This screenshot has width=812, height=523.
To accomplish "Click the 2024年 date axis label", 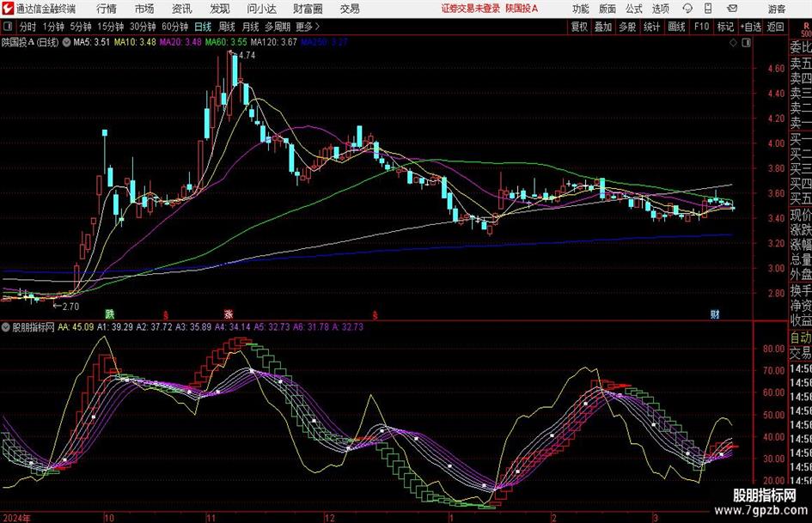I will [16, 518].
